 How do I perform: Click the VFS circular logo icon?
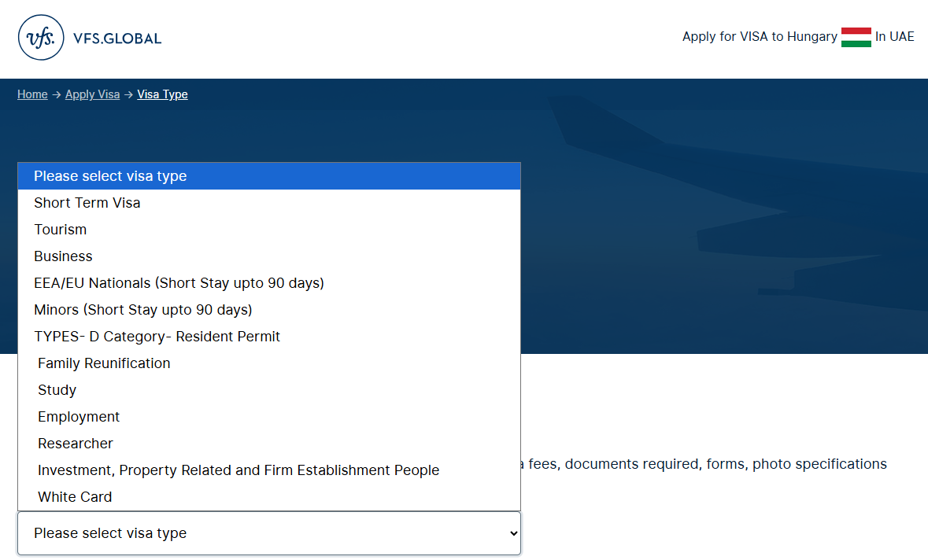pos(41,37)
